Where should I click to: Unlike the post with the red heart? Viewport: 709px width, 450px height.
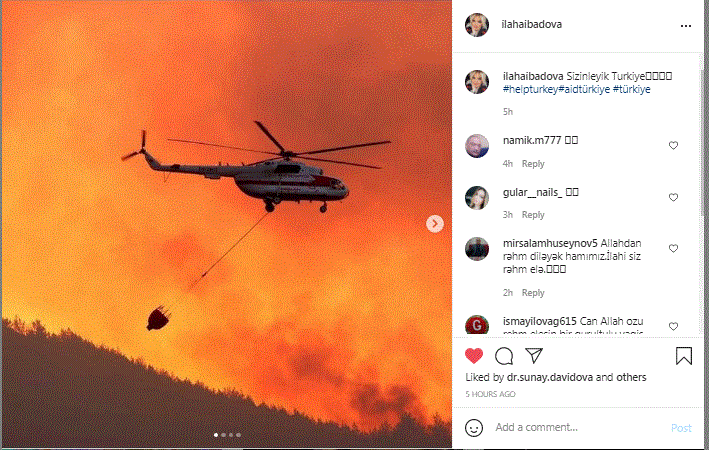pyautogui.click(x=473, y=356)
